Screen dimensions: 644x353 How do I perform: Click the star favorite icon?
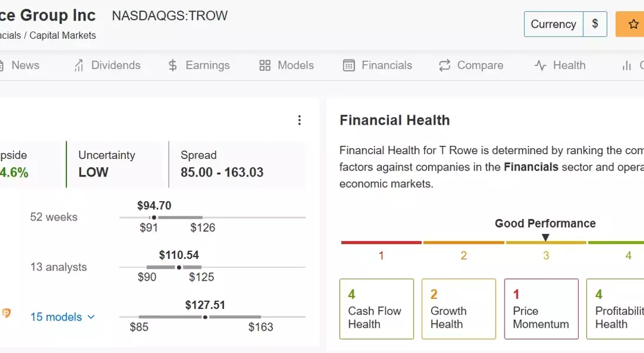pos(633,24)
